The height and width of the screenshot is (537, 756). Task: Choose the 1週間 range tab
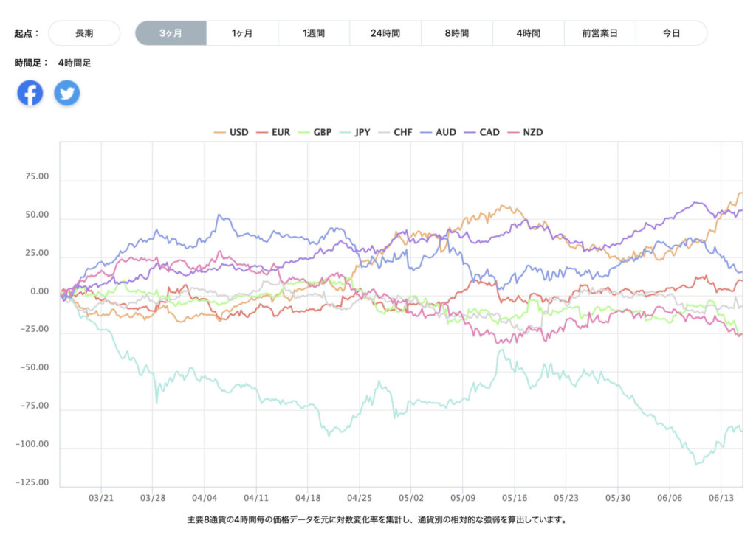[314, 33]
